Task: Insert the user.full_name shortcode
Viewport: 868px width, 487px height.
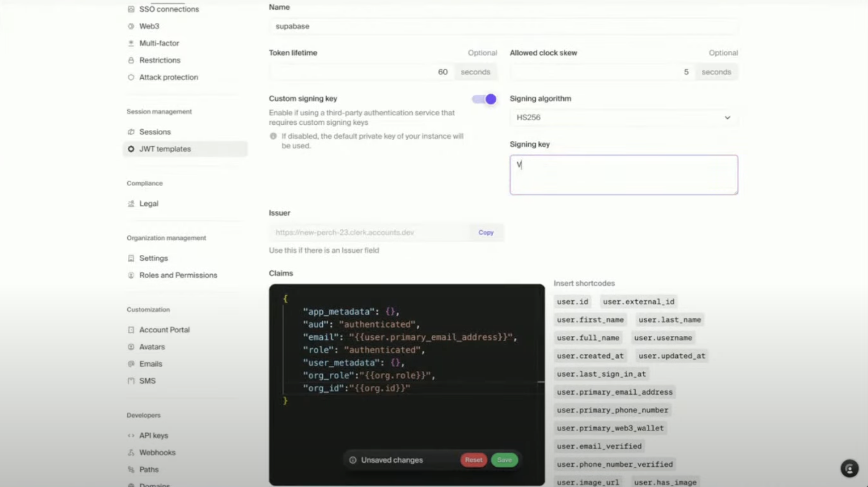Action: [588, 338]
